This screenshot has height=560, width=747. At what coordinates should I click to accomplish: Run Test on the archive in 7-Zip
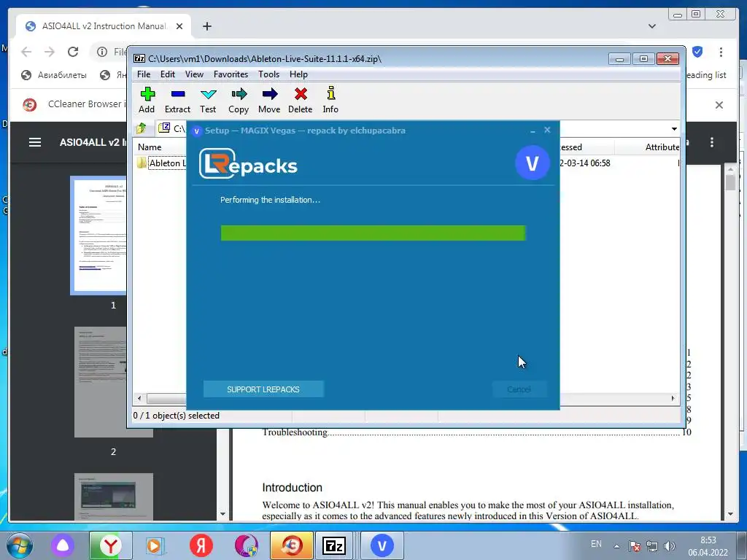[208, 100]
